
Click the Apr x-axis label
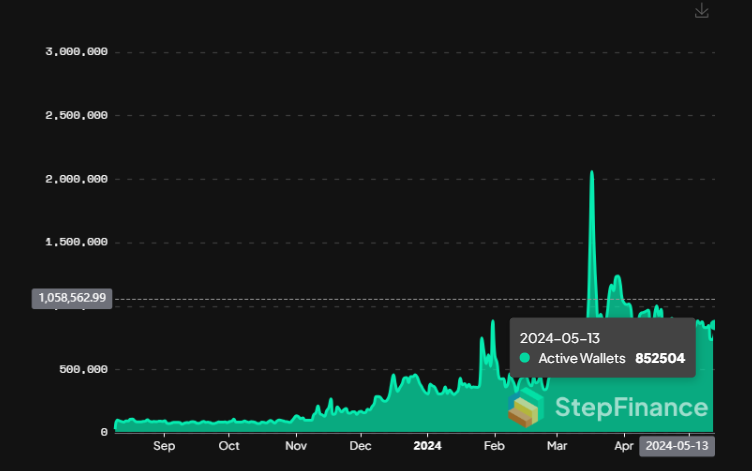click(624, 446)
